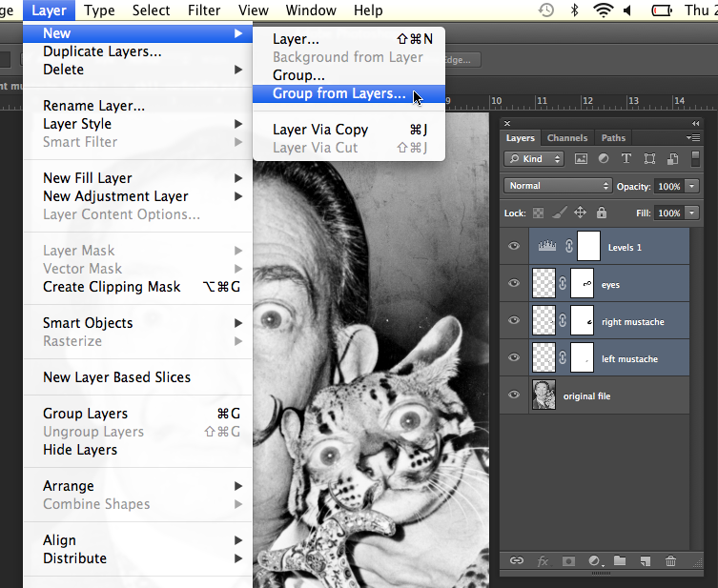
Task: Click the lock all padlock icon
Action: [602, 213]
